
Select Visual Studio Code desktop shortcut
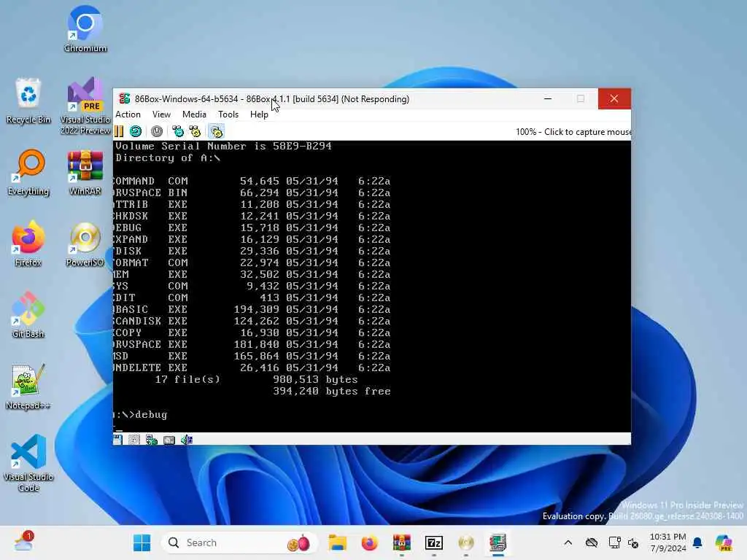[x=28, y=463]
